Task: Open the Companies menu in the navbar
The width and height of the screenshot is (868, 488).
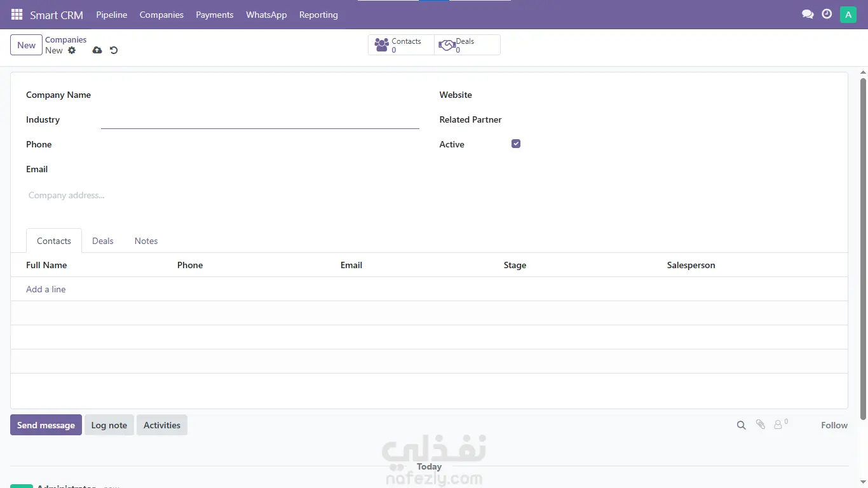Action: (161, 15)
